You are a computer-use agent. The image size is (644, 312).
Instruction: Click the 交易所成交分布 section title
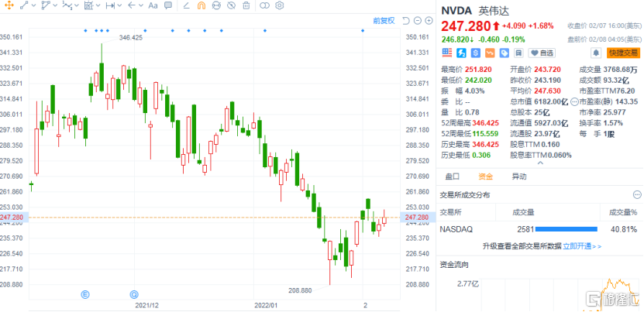(x=465, y=194)
